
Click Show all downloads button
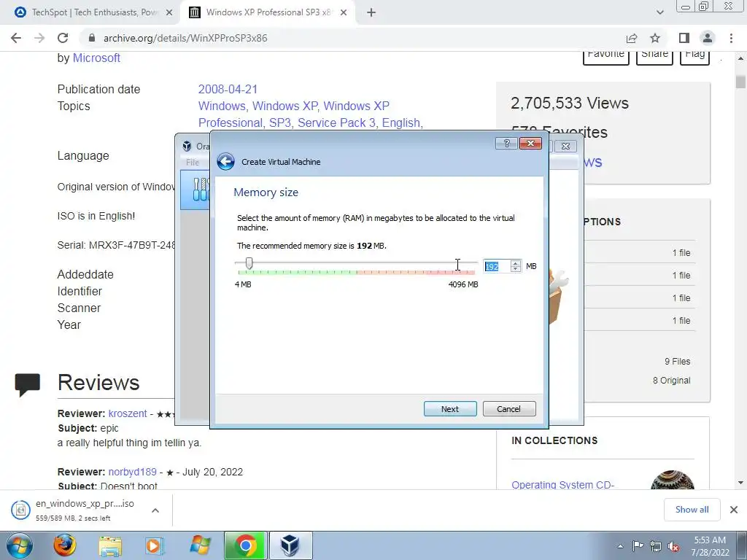pos(692,510)
